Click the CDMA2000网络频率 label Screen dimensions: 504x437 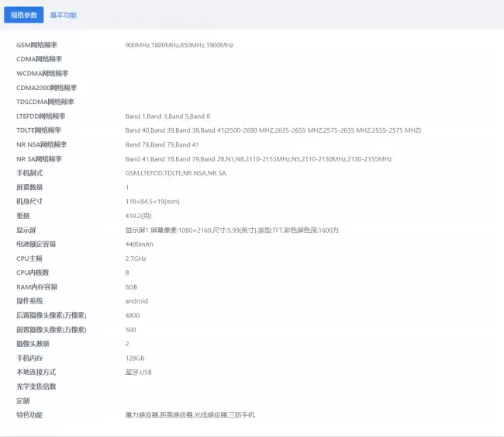pyautogui.click(x=47, y=88)
